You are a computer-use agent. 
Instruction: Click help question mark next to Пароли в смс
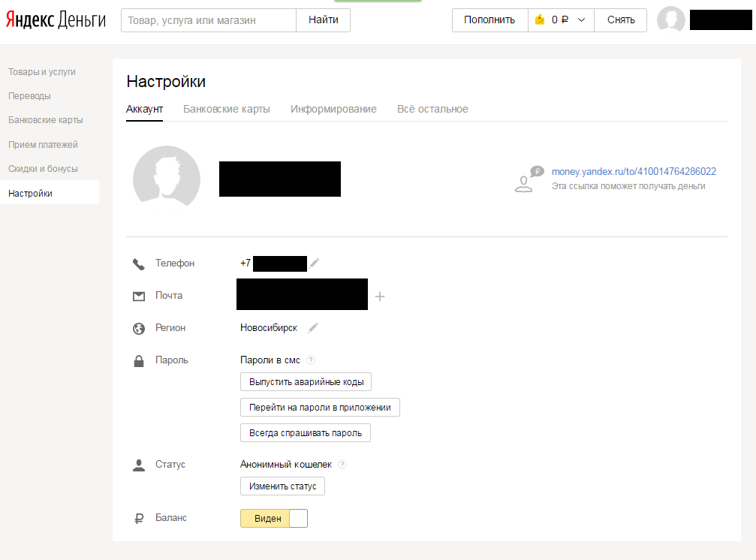pos(311,360)
